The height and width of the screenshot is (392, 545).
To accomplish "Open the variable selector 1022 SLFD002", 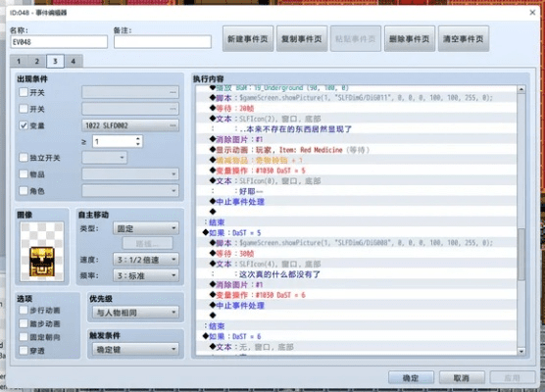I will 130,125.
